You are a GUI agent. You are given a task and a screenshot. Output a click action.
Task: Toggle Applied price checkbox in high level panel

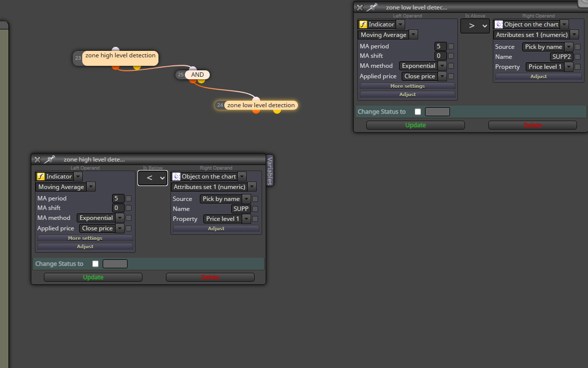point(129,228)
